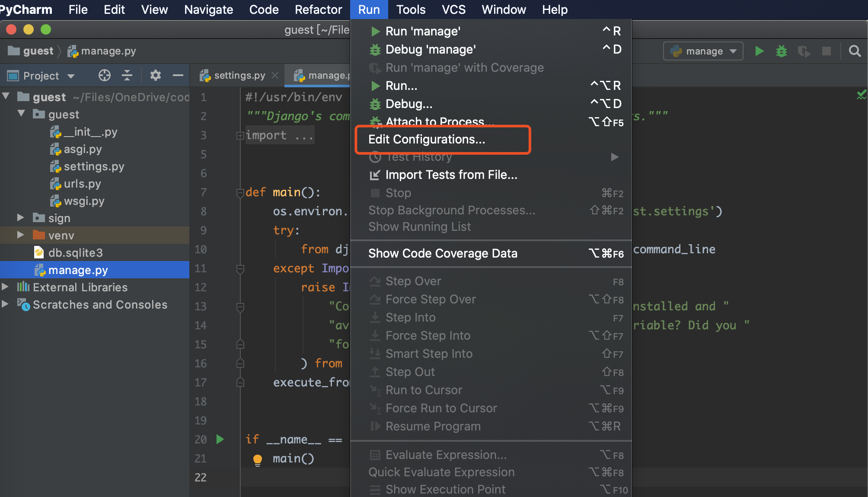Hide the Project panel with minus icon
The height and width of the screenshot is (497, 868).
point(178,76)
